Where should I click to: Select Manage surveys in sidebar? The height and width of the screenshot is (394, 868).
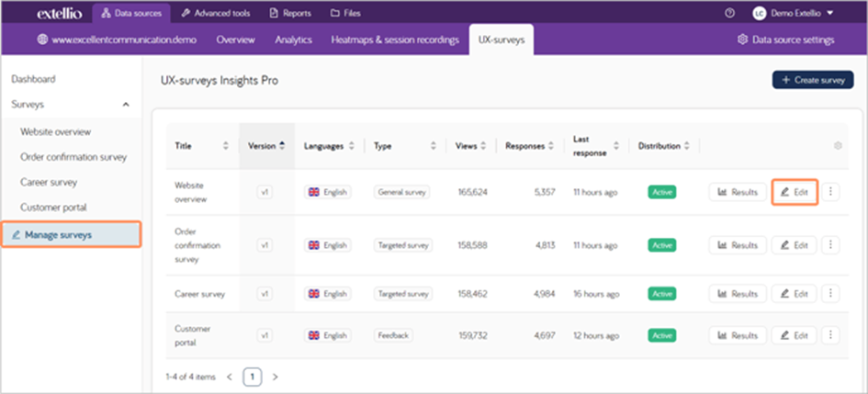[x=71, y=235]
